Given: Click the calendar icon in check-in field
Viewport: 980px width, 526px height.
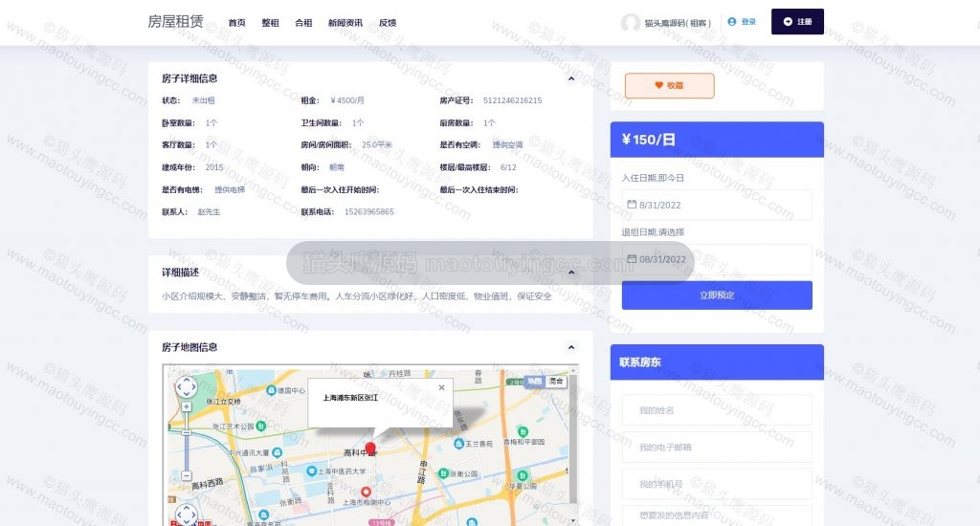Looking at the screenshot, I should click(632, 205).
